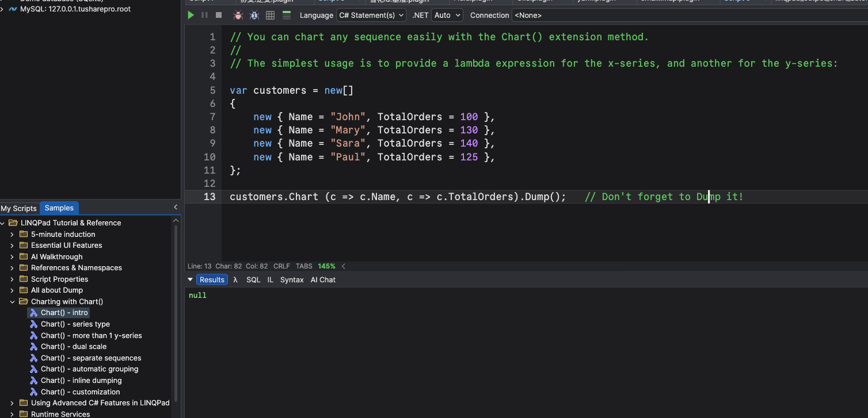This screenshot has width=868, height=418.
Task: Click the Script Properties folder icon
Action: (24, 279)
